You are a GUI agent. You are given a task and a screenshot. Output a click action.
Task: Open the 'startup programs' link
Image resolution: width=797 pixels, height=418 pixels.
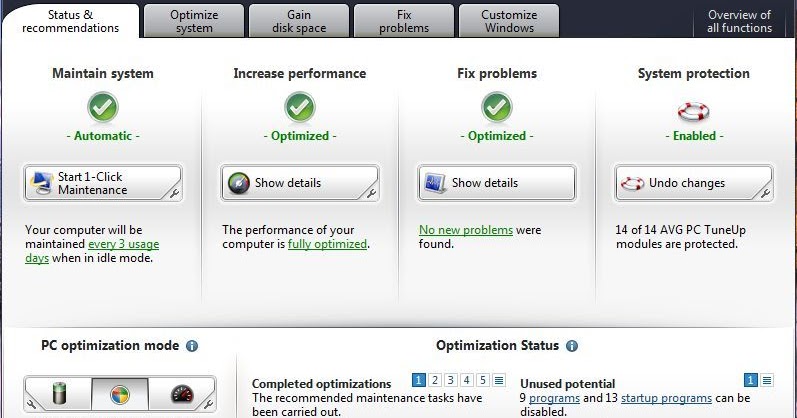pos(666,398)
